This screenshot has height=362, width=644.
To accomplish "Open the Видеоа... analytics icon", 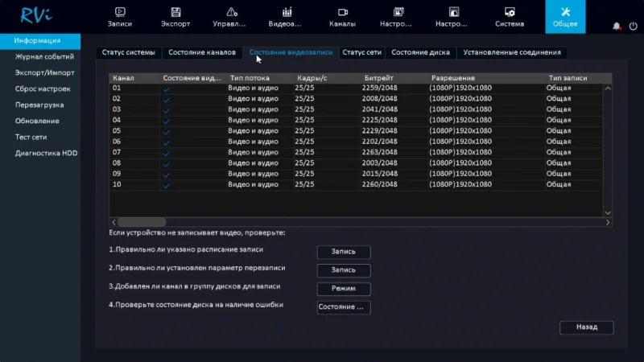I will [x=287, y=12].
